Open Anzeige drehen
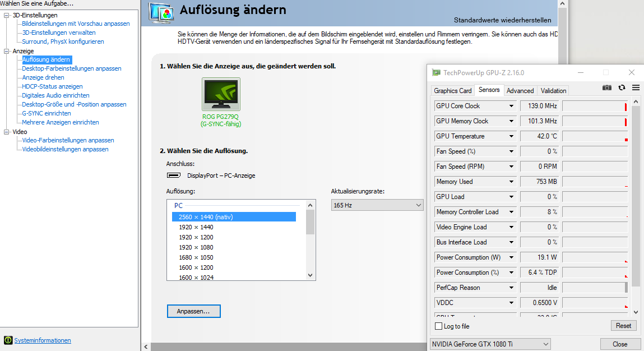Screen dimensions: 644x351 coord(43,78)
